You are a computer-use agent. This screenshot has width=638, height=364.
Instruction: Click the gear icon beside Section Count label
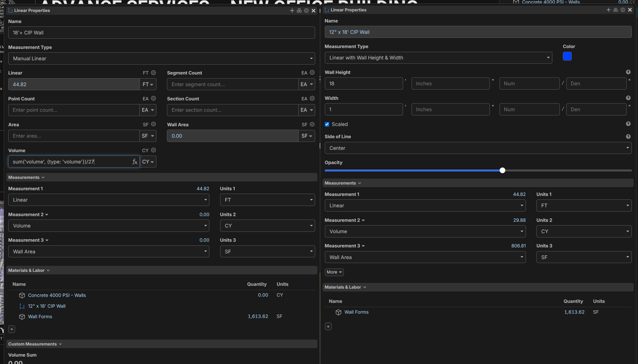pos(312,98)
